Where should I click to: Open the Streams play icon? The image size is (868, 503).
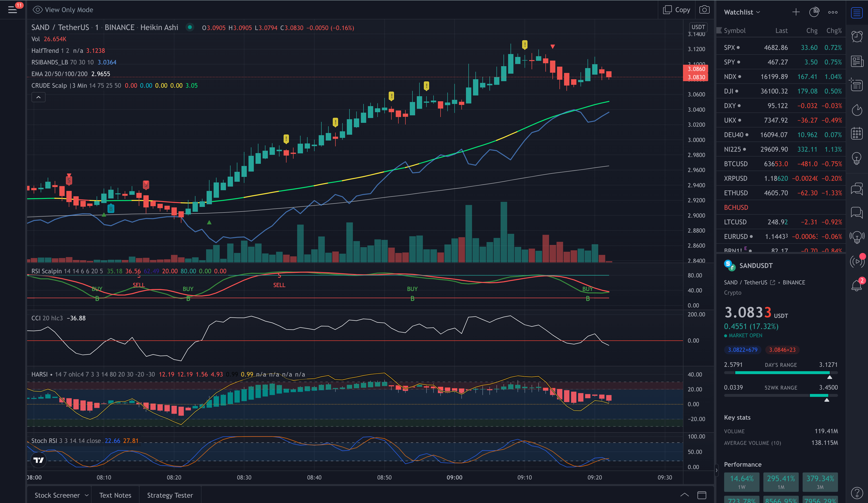point(857,261)
